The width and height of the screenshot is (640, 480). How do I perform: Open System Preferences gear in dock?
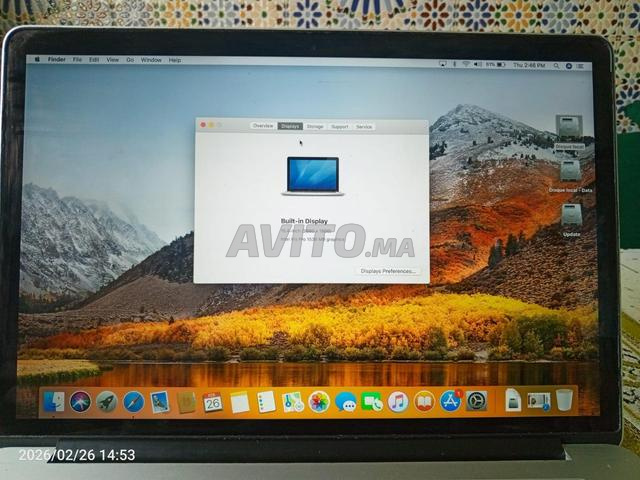pos(477,402)
